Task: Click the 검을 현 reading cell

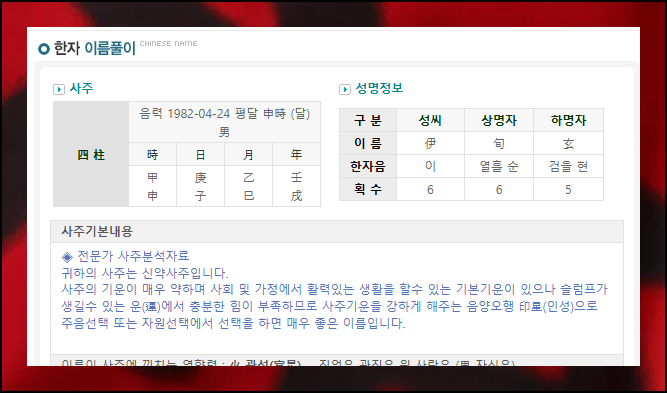Action: point(568,166)
